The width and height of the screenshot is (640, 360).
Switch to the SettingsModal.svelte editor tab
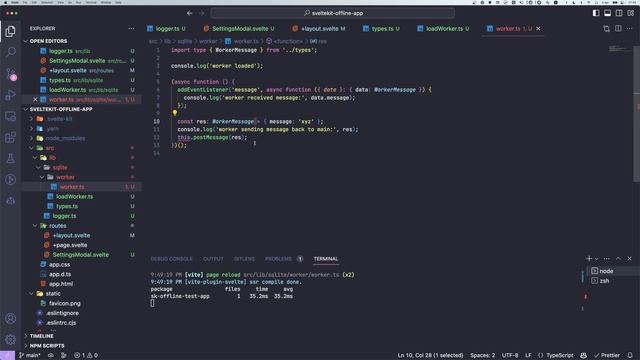[239, 29]
